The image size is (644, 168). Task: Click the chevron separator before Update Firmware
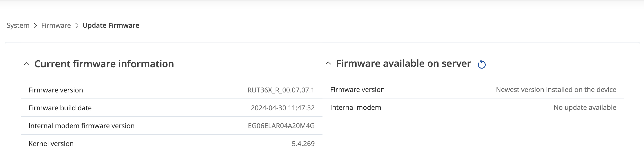coord(77,25)
